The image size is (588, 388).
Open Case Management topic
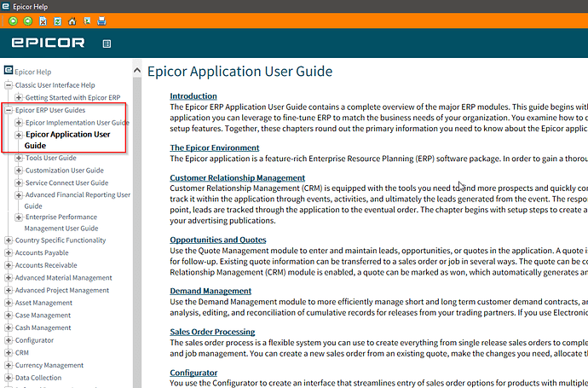(x=43, y=316)
